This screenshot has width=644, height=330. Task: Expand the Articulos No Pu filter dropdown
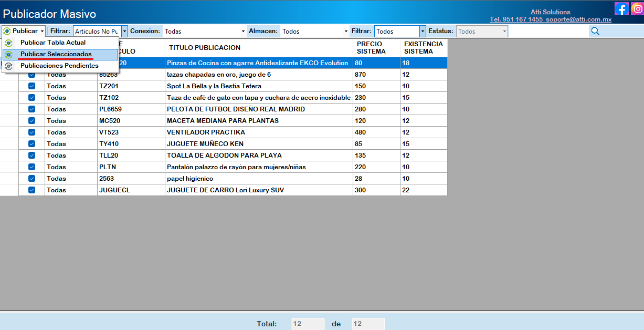coord(124,32)
